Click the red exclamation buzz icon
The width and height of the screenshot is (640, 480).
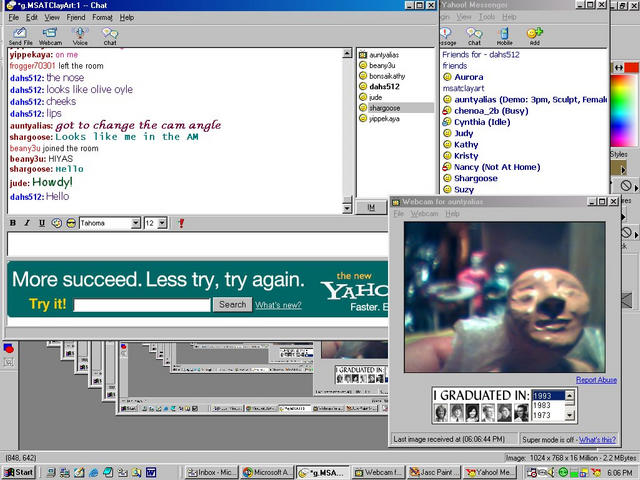181,223
